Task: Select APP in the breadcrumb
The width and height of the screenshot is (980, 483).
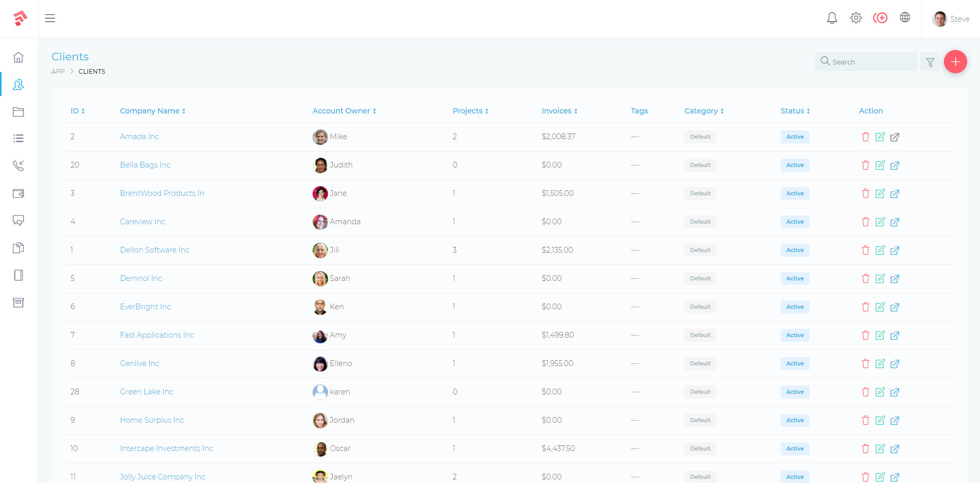Action: pyautogui.click(x=58, y=71)
